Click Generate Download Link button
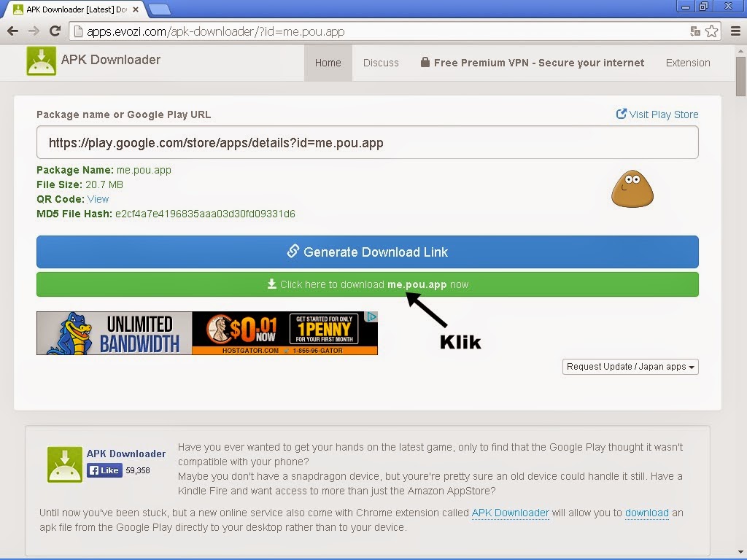This screenshot has width=747, height=560. [368, 252]
